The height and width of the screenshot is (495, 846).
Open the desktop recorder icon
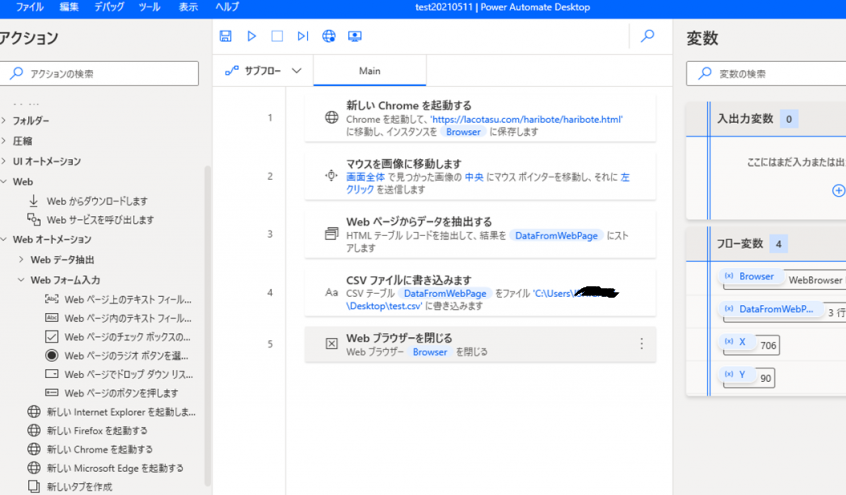click(355, 36)
